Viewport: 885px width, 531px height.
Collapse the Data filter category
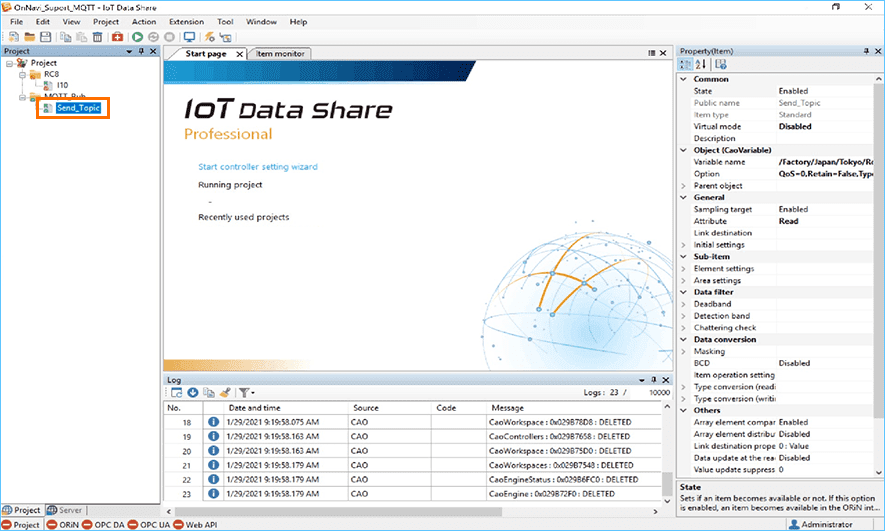(684, 292)
